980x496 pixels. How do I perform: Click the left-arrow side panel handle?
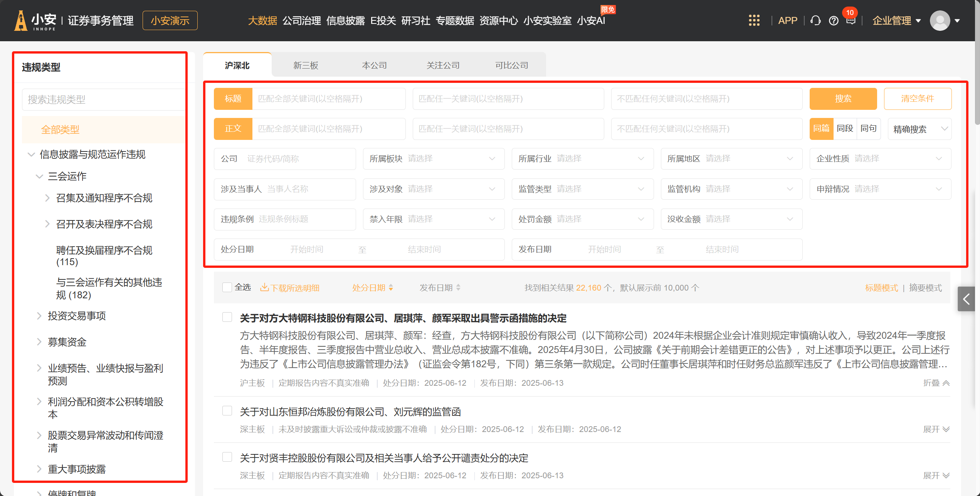[x=966, y=299]
